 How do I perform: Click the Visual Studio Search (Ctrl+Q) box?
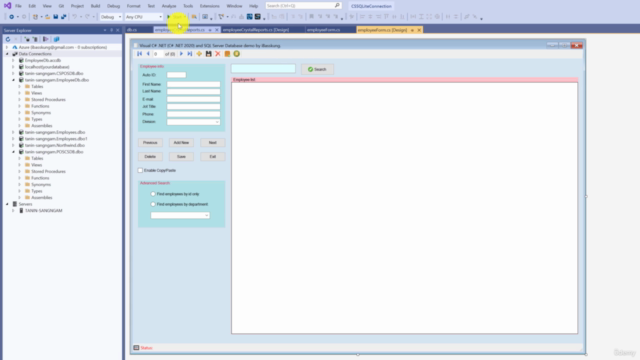(303, 6)
